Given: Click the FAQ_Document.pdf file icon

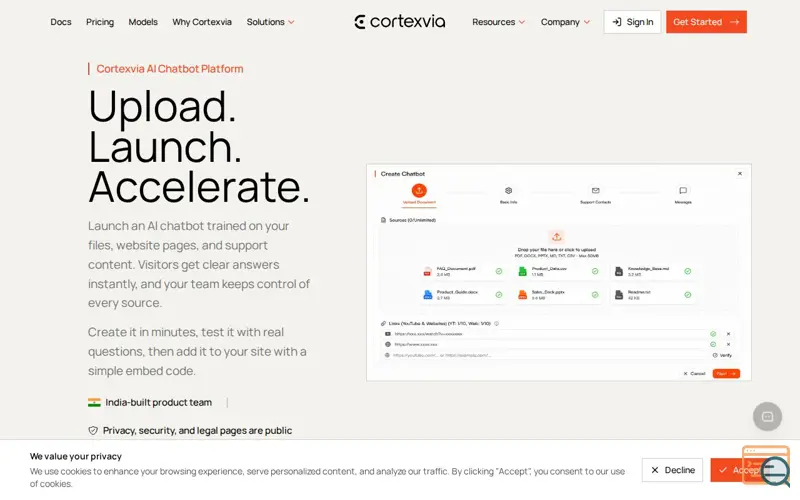Looking at the screenshot, I should [x=428, y=271].
